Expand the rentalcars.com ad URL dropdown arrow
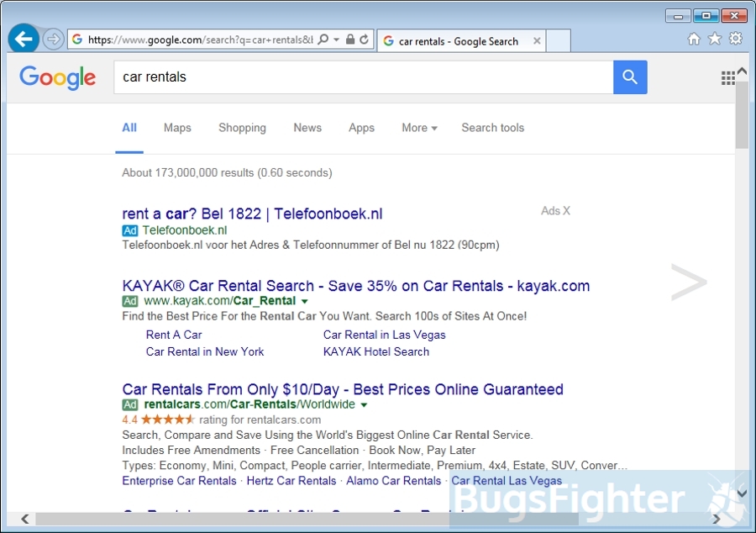 click(365, 405)
